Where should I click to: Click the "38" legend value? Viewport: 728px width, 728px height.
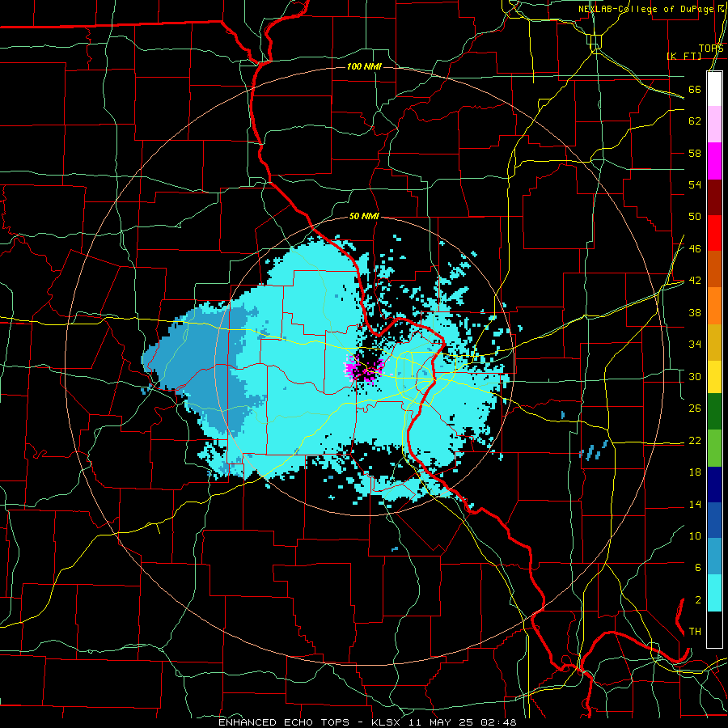click(695, 312)
